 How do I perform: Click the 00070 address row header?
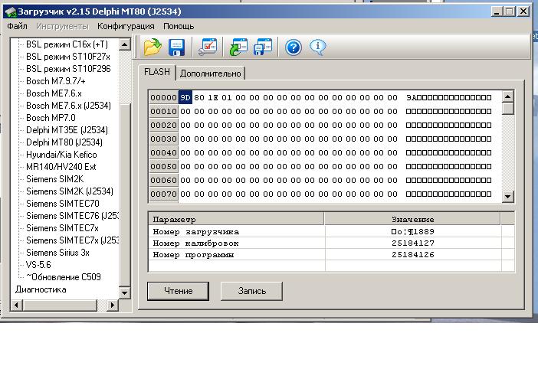click(164, 194)
